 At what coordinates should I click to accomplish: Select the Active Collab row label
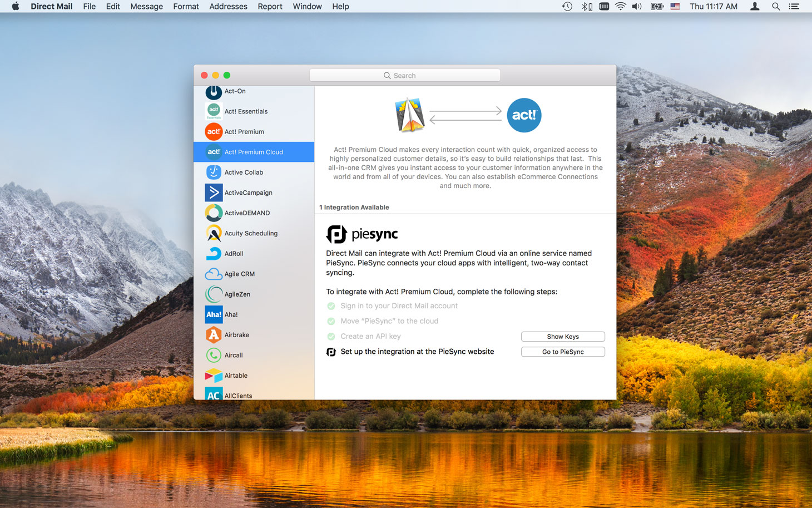244,172
